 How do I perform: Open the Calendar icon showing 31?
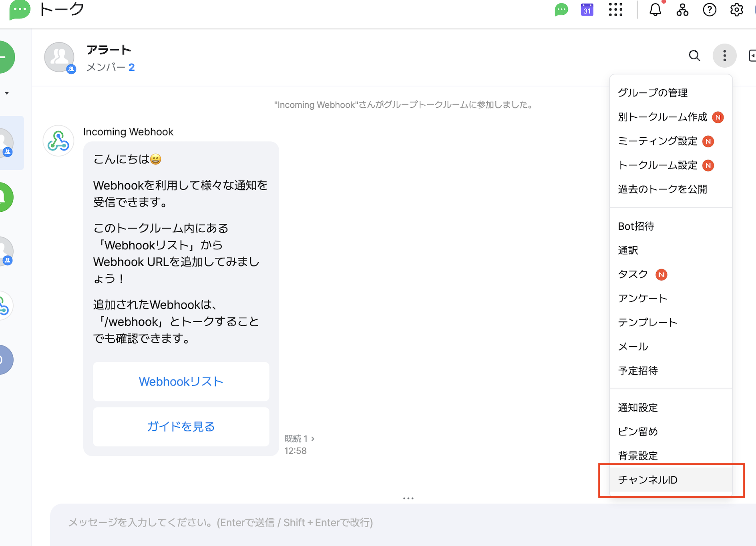coord(587,9)
